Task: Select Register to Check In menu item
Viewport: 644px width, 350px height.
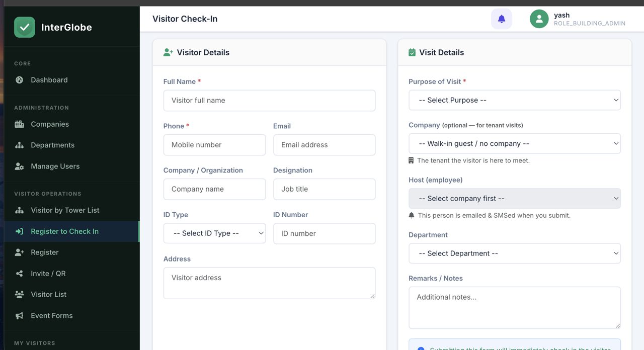Action: (72, 231)
